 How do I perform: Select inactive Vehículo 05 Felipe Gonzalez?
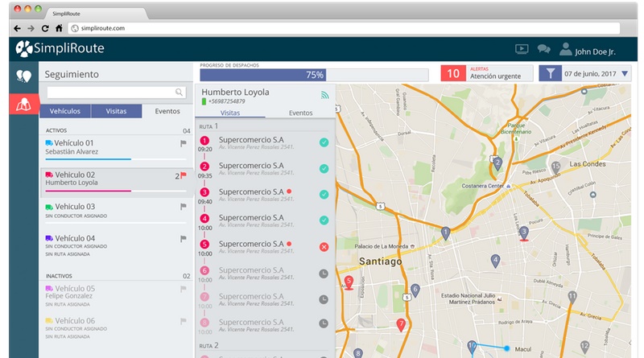tap(116, 295)
